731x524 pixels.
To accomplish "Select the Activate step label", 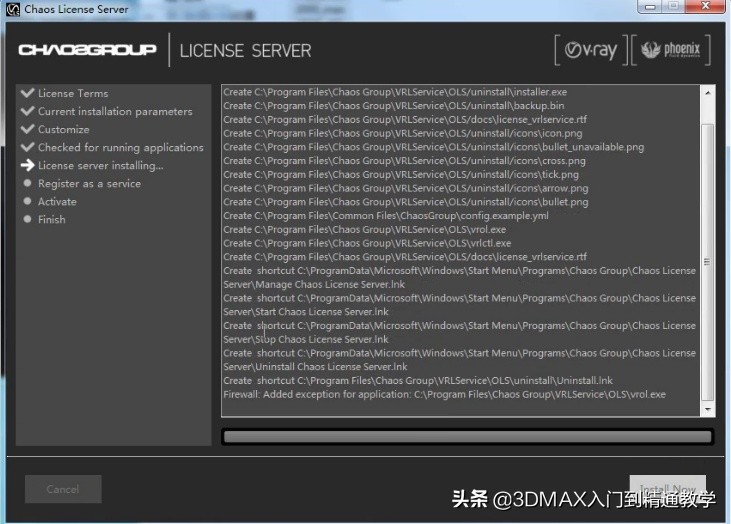I will (57, 201).
